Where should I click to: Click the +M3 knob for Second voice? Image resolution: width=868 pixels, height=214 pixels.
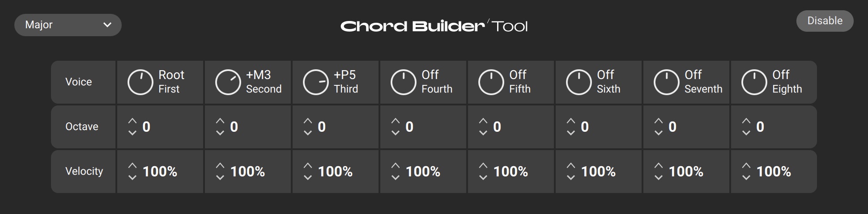click(228, 83)
